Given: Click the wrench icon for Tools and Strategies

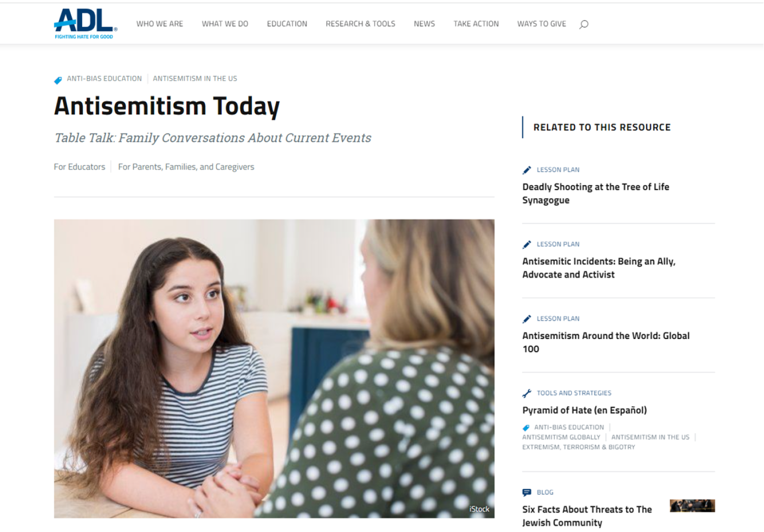Looking at the screenshot, I should coord(526,393).
